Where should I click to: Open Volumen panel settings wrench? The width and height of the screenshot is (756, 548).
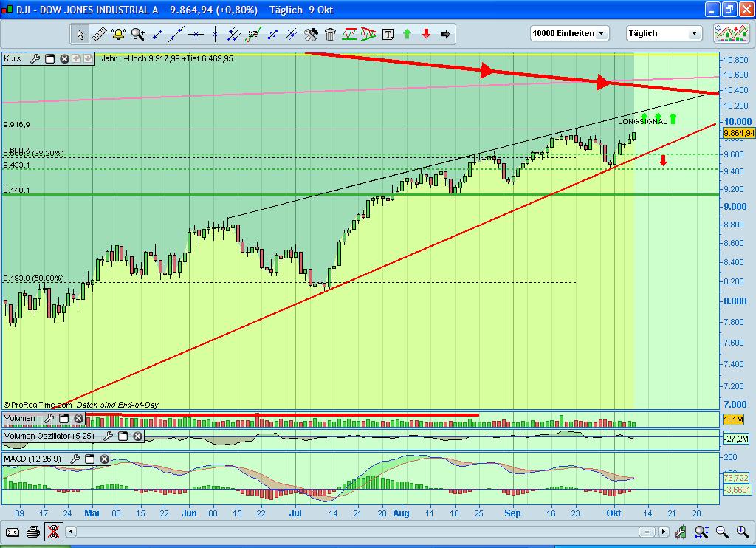[49, 418]
